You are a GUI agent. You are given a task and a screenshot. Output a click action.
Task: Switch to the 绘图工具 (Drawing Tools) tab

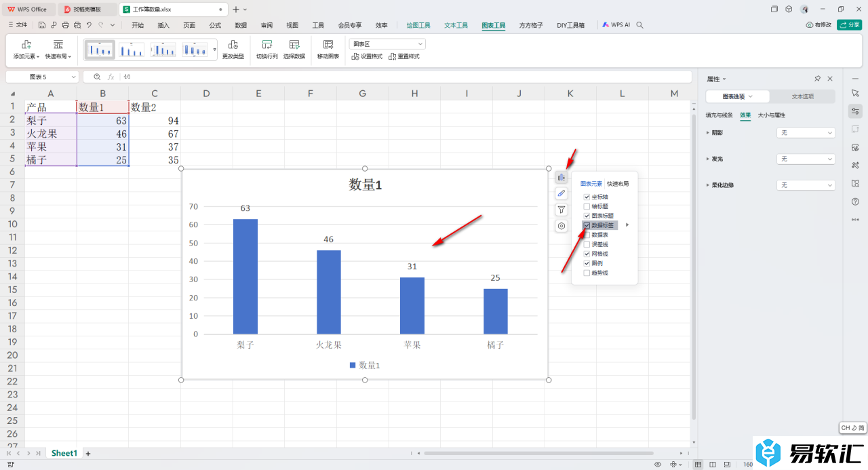pyautogui.click(x=418, y=25)
